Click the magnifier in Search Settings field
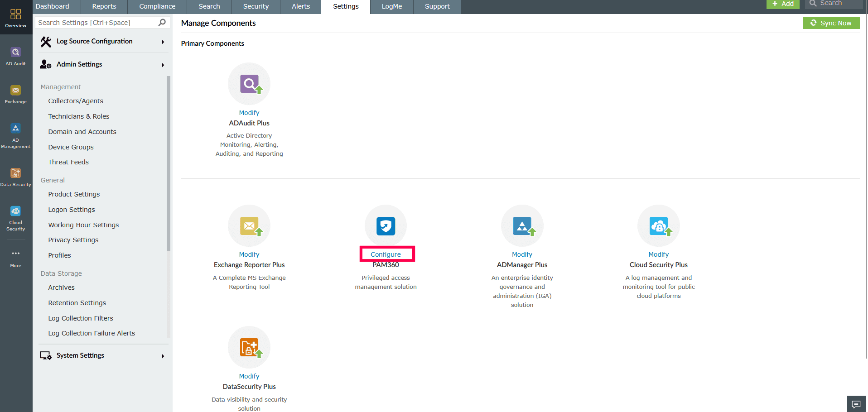 (x=161, y=22)
